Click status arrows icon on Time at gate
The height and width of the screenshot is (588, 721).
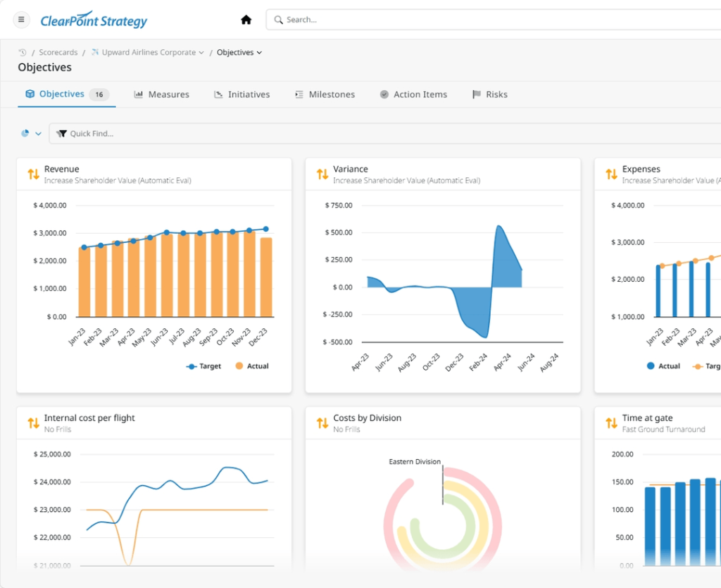click(x=611, y=423)
